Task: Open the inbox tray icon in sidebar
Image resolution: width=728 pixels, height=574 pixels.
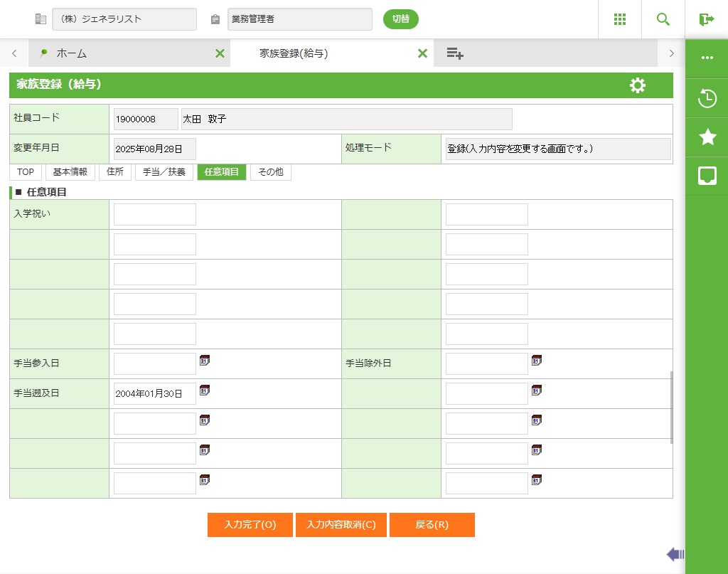Action: [x=707, y=176]
